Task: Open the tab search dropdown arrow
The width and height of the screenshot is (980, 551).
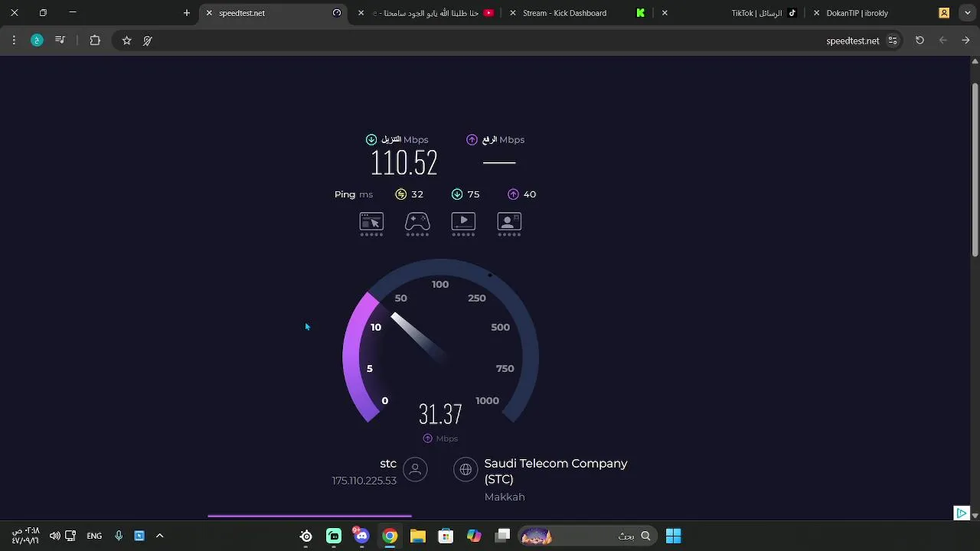Action: pyautogui.click(x=967, y=13)
